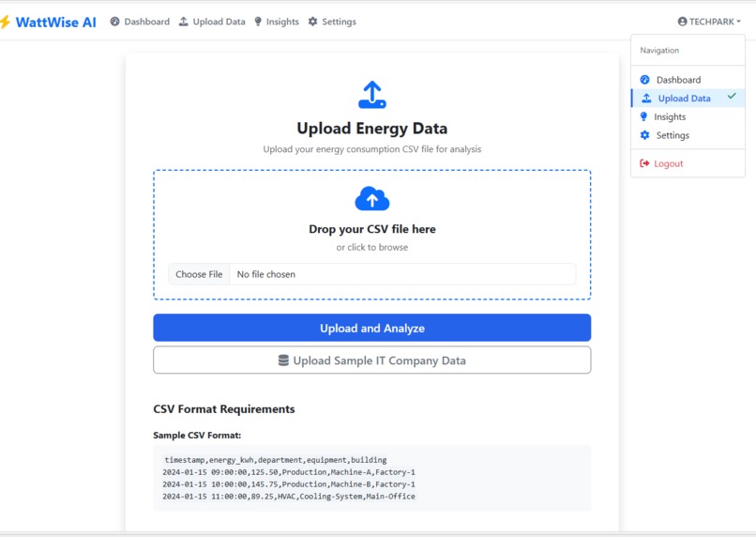756x537 pixels.
Task: Click the WattWise AI brand name
Action: coord(56,23)
